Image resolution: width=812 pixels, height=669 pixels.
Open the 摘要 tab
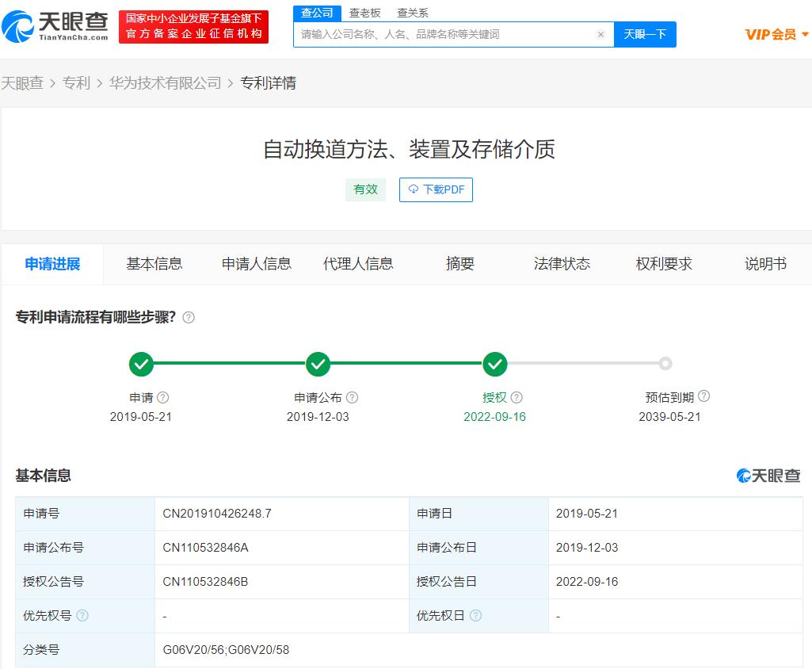459,264
